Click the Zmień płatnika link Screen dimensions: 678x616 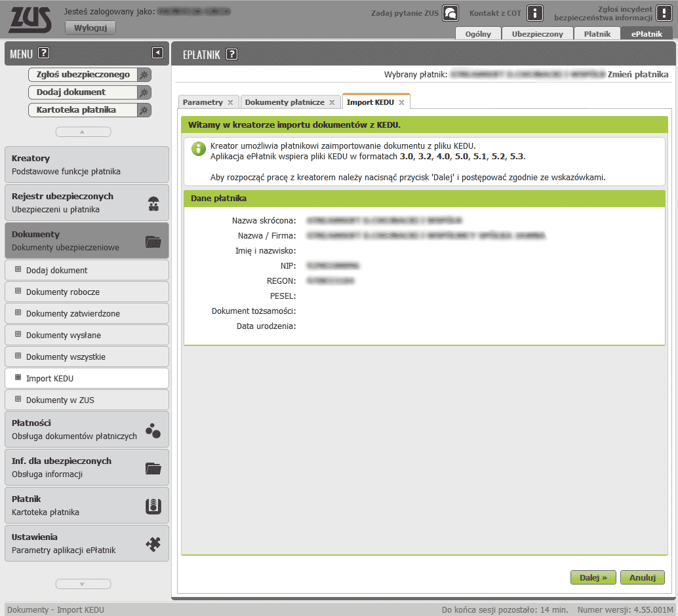[638, 75]
